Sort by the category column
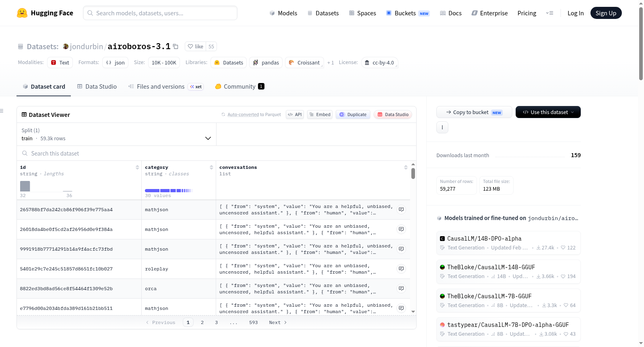 tap(211, 167)
